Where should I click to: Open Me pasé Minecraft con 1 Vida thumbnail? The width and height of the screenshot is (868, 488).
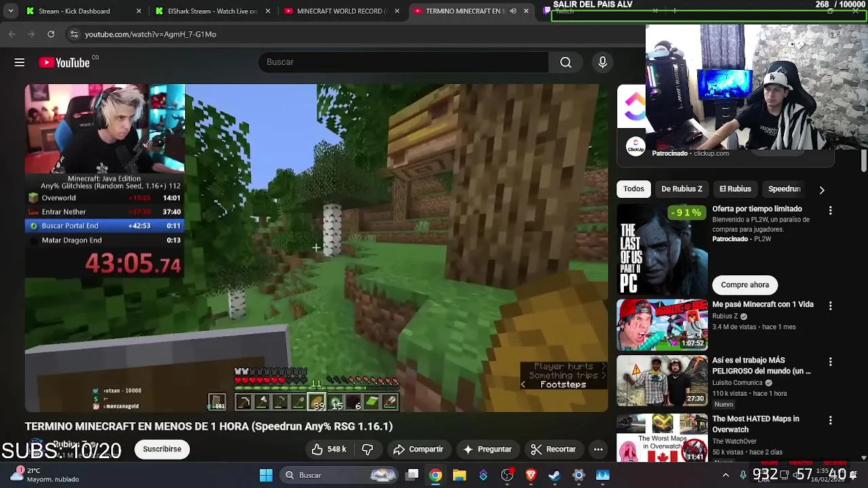point(662,325)
